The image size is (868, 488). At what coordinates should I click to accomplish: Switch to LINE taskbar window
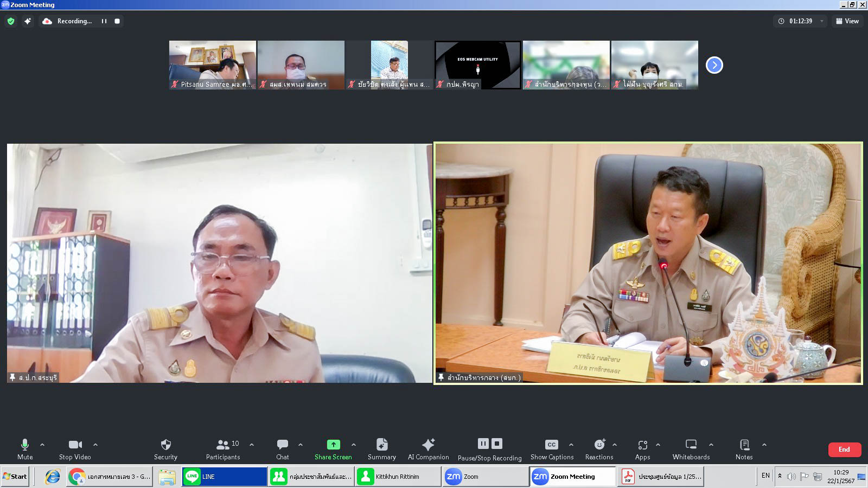tap(225, 477)
